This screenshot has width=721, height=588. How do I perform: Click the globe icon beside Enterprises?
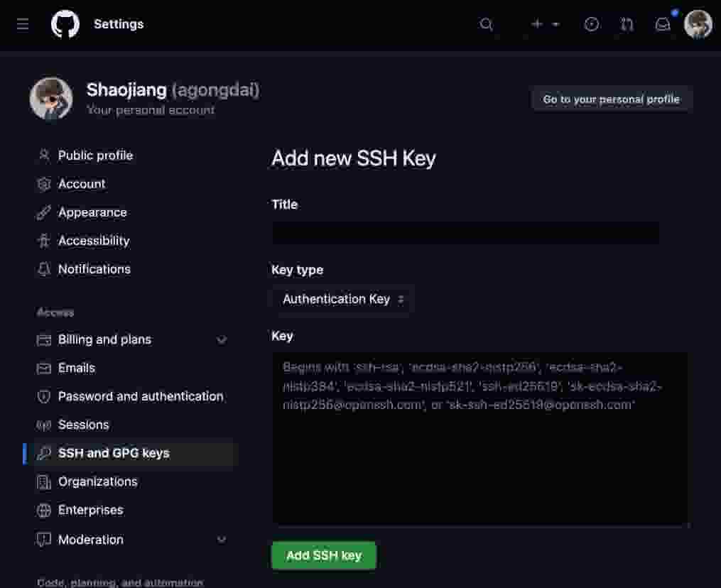point(43,511)
